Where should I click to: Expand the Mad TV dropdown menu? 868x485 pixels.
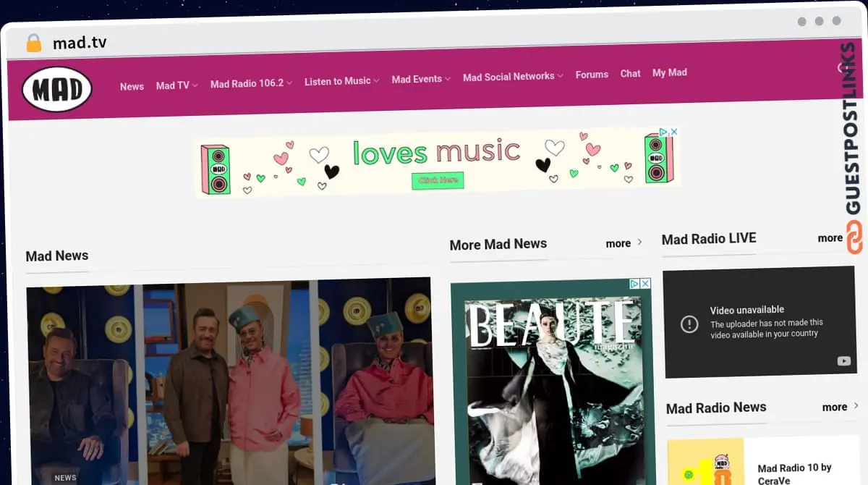[x=176, y=85]
